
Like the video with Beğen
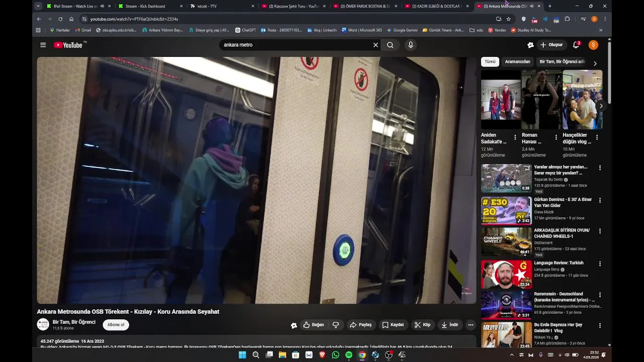pos(313,325)
